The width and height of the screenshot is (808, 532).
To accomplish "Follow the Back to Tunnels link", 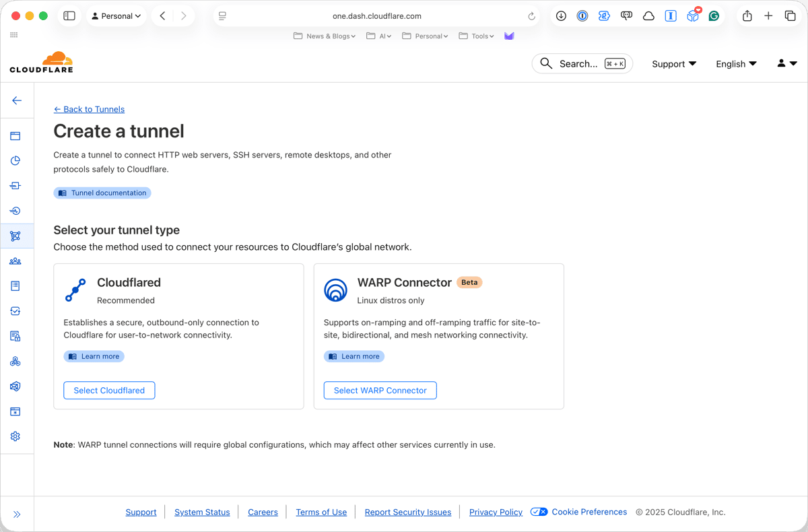I will (x=89, y=109).
